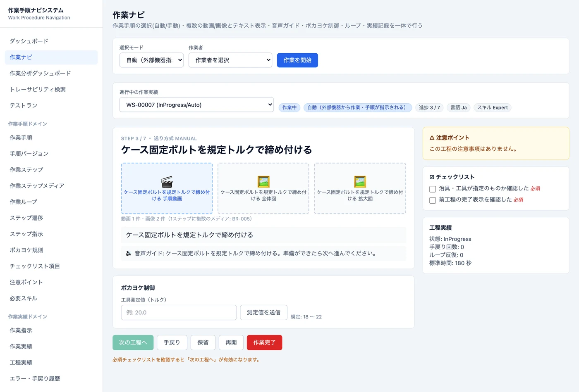Screen dimensions: 579x392
Task: Focus the 工具測定値（トルク） input field
Action: pos(179,313)
